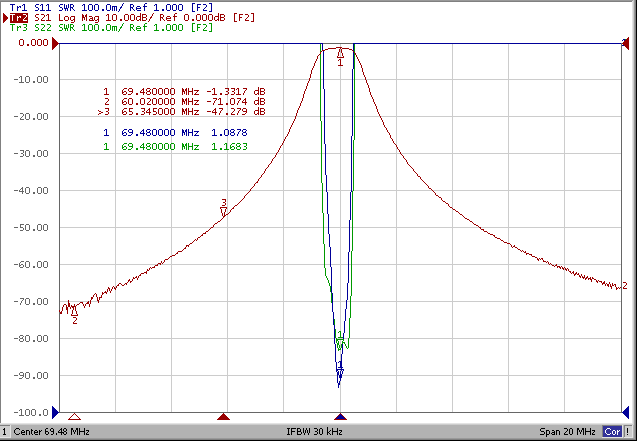Click the red reference level arrow at 0.000
This screenshot has height=441, width=637.
[54, 44]
